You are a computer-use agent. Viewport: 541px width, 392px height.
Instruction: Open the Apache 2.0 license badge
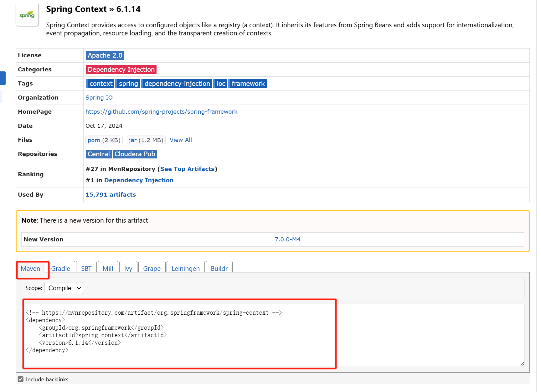pyautogui.click(x=105, y=55)
